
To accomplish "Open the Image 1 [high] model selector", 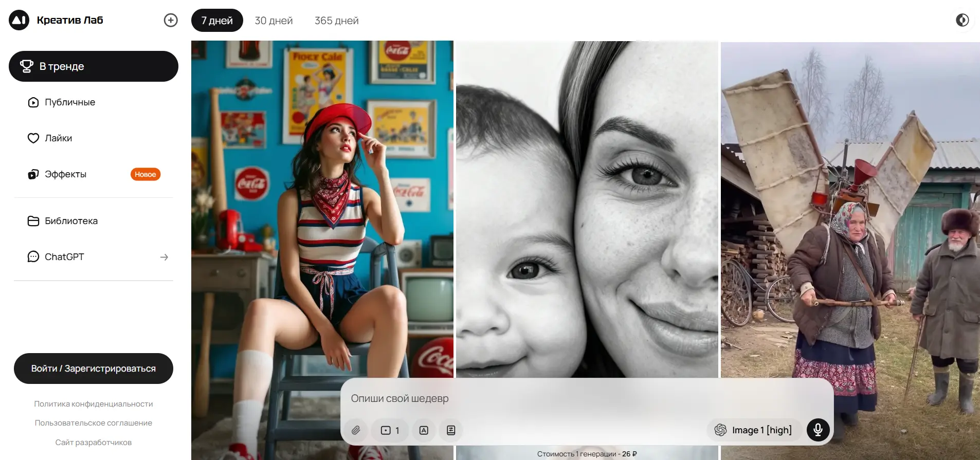I will pyautogui.click(x=754, y=430).
